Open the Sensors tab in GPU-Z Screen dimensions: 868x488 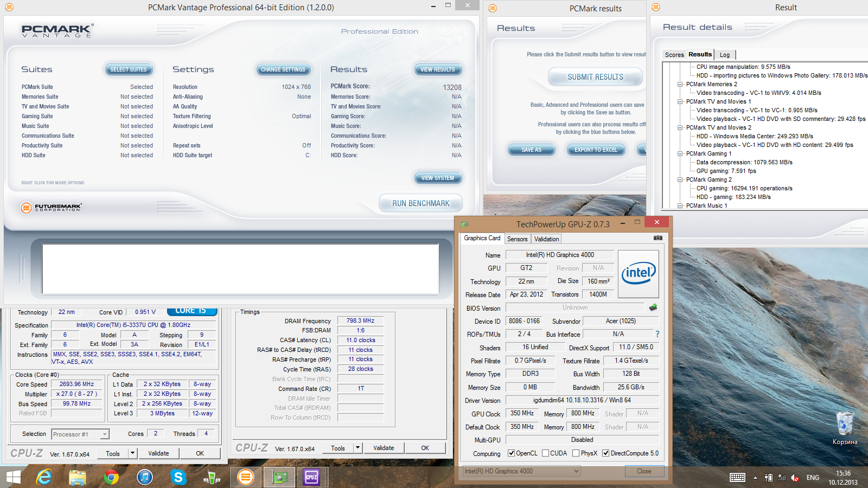click(517, 239)
